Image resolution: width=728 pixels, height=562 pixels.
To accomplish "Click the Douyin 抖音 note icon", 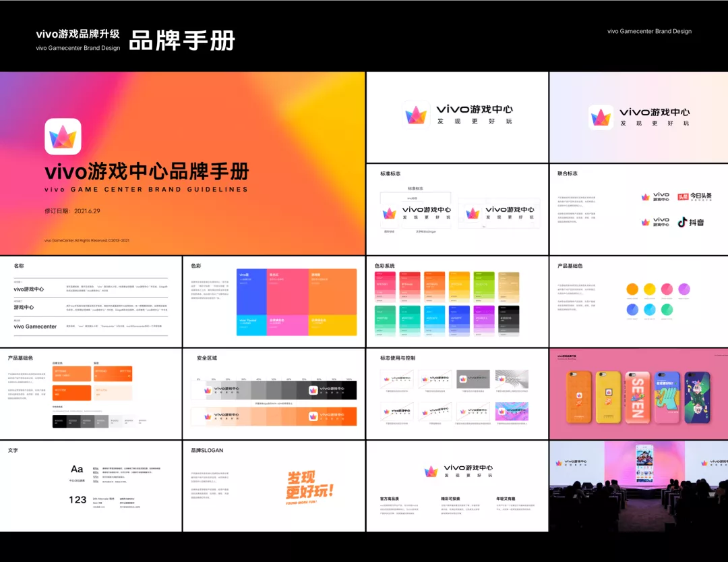I will (x=682, y=222).
